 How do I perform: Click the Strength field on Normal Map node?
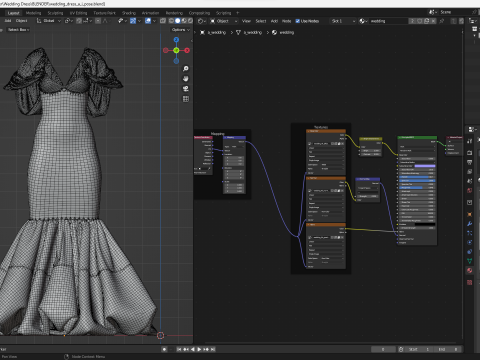tap(368, 196)
